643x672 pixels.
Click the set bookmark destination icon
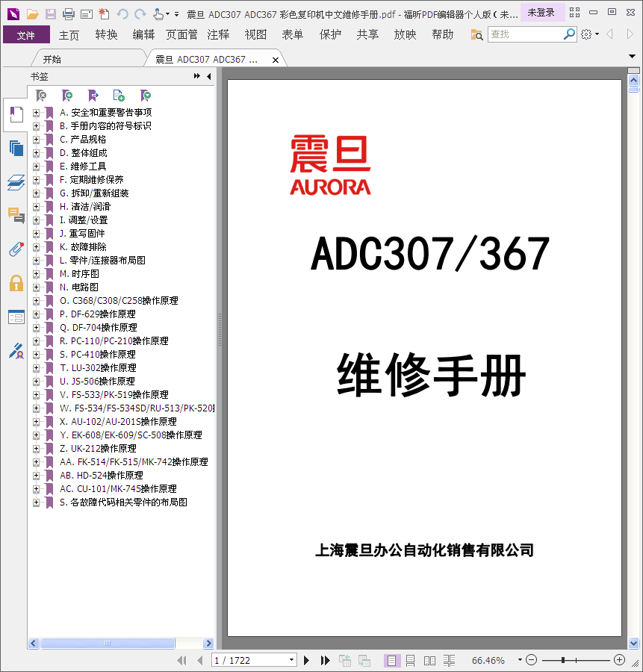(93, 95)
